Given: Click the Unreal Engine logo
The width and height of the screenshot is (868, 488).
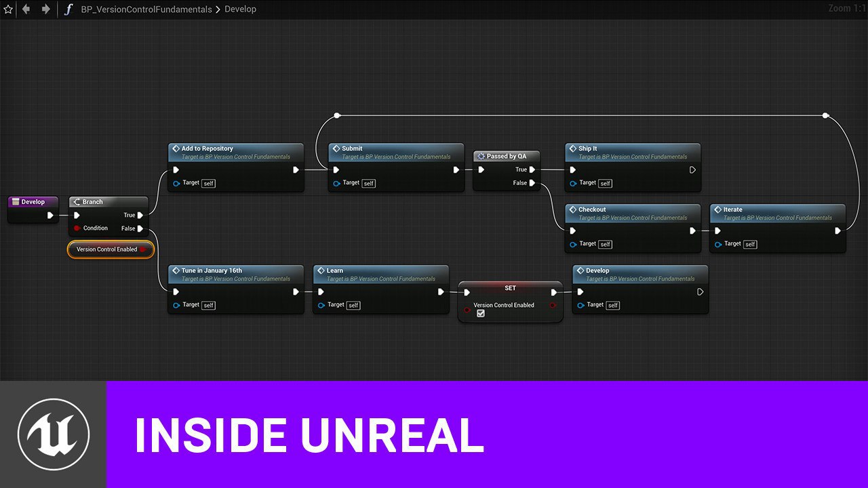Looking at the screenshot, I should click(53, 434).
